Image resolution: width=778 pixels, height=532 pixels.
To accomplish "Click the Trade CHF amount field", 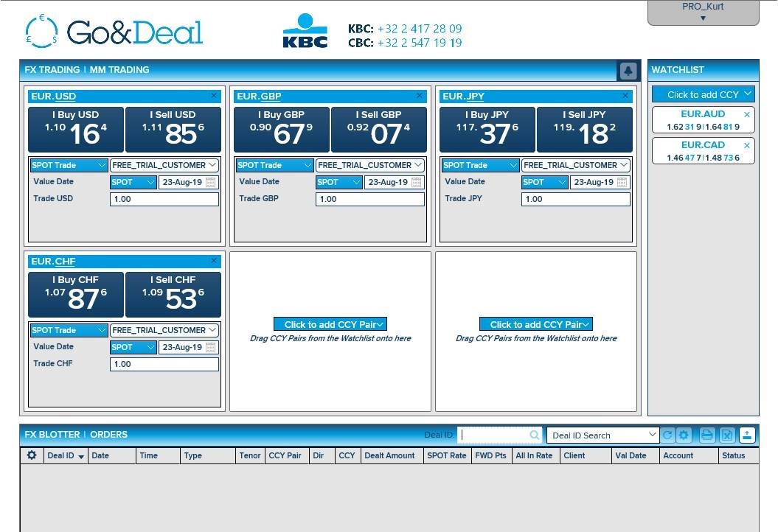I will click(164, 364).
